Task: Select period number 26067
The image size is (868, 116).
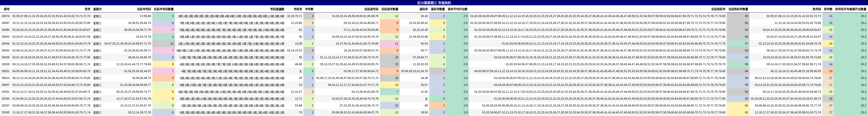Action: click(6, 23)
